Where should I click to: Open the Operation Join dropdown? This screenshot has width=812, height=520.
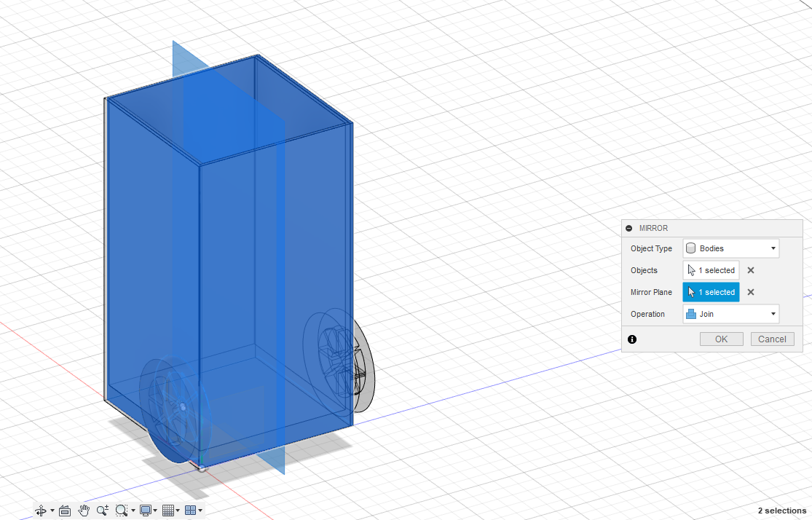(730, 314)
